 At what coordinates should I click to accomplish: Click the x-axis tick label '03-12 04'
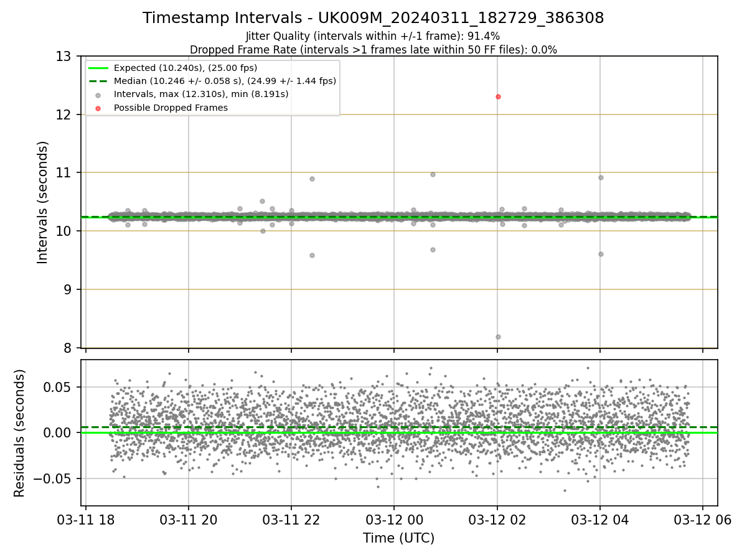click(x=600, y=520)
